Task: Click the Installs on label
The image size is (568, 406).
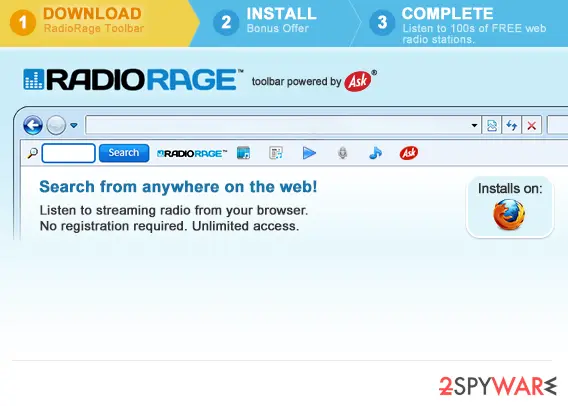Action: click(510, 189)
